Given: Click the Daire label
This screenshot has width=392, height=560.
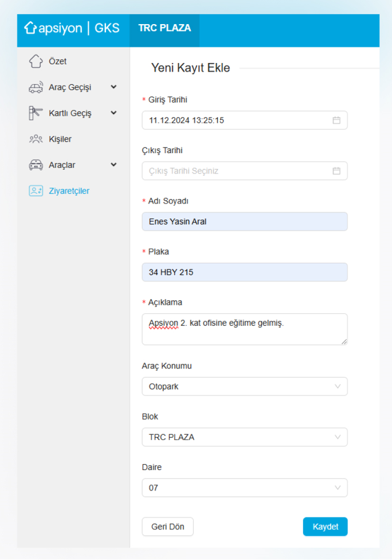Looking at the screenshot, I should (x=152, y=467).
